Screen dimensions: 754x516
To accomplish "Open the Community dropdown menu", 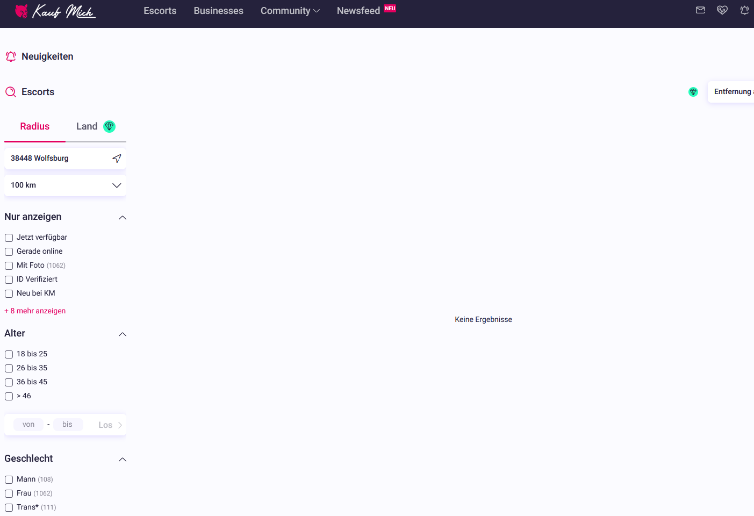I will coord(290,11).
